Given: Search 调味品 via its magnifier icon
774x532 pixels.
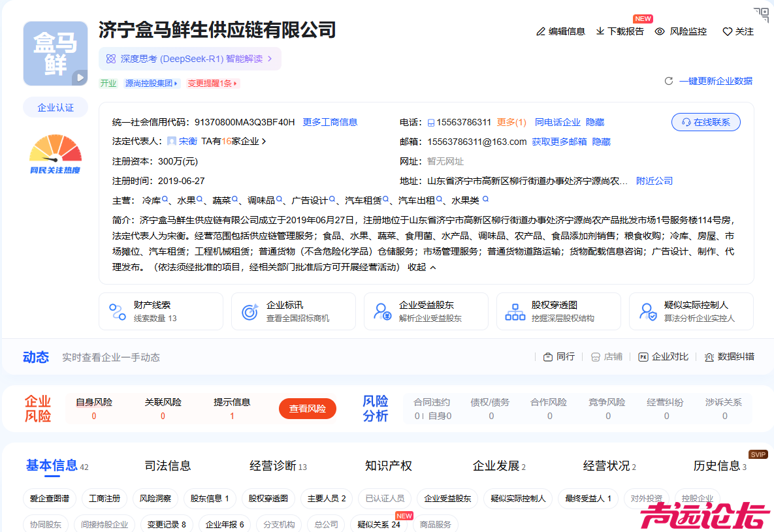Looking at the screenshot, I should tap(280, 199).
